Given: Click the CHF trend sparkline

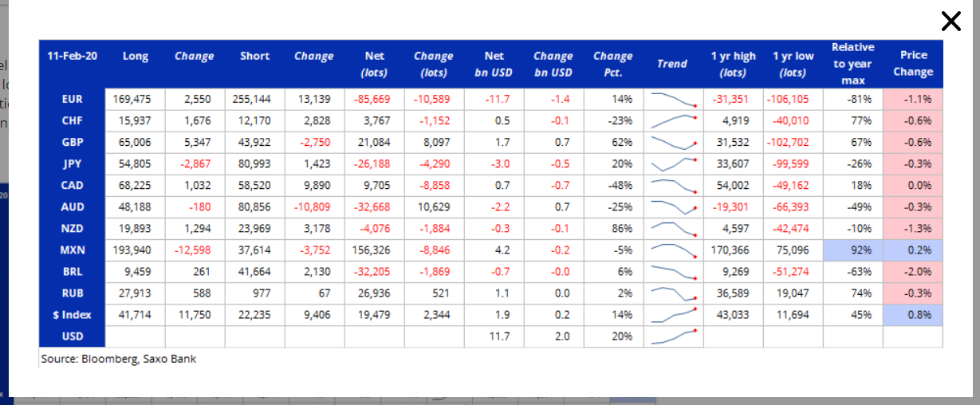Looking at the screenshot, I should (x=674, y=121).
